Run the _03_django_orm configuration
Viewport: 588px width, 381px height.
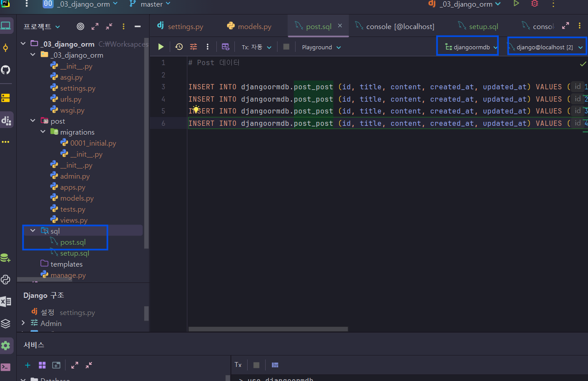pyautogui.click(x=516, y=4)
